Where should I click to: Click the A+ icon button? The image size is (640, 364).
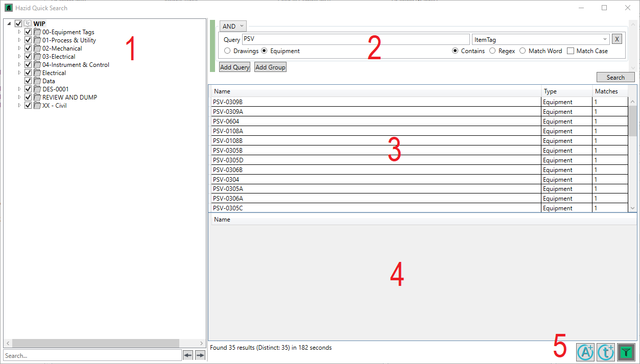coord(585,352)
